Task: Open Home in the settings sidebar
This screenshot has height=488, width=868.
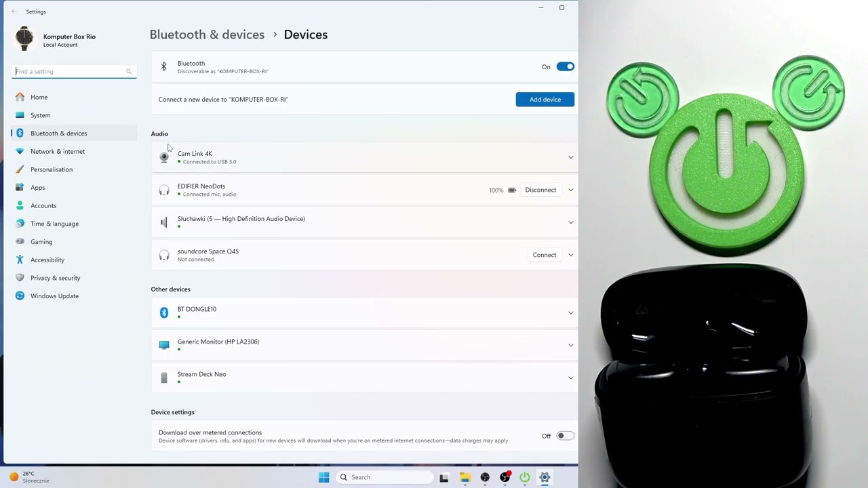Action: point(74,97)
